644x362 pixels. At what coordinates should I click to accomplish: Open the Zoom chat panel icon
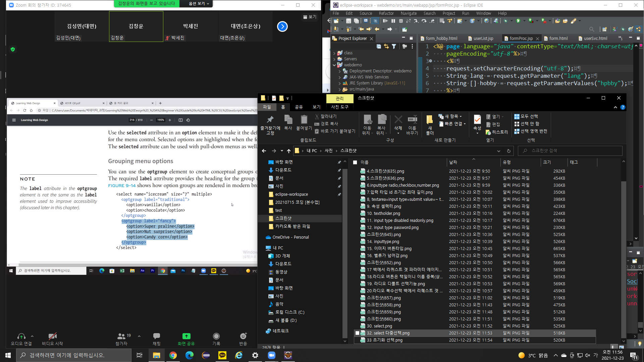(156, 336)
